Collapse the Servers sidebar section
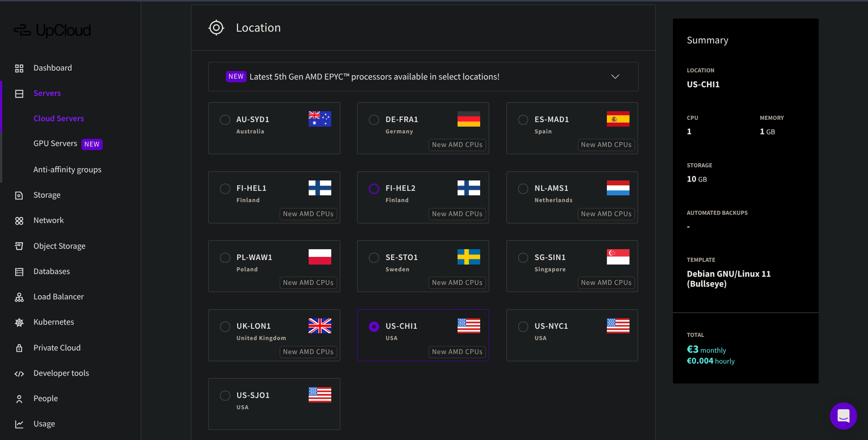868x440 pixels. 47,93
